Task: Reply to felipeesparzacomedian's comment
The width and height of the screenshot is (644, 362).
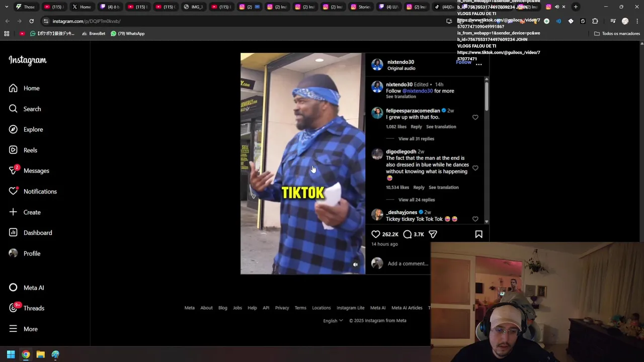Action: (416, 127)
